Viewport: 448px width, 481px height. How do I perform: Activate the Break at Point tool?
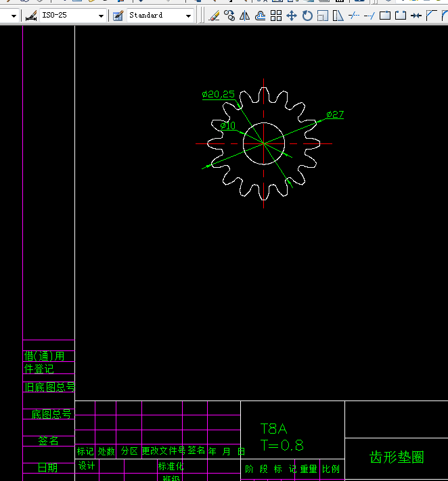(385, 16)
